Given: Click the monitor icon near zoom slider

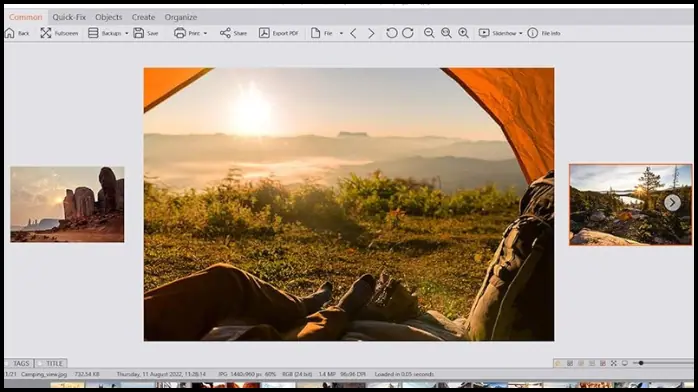Looking at the screenshot, I should 625,364.
